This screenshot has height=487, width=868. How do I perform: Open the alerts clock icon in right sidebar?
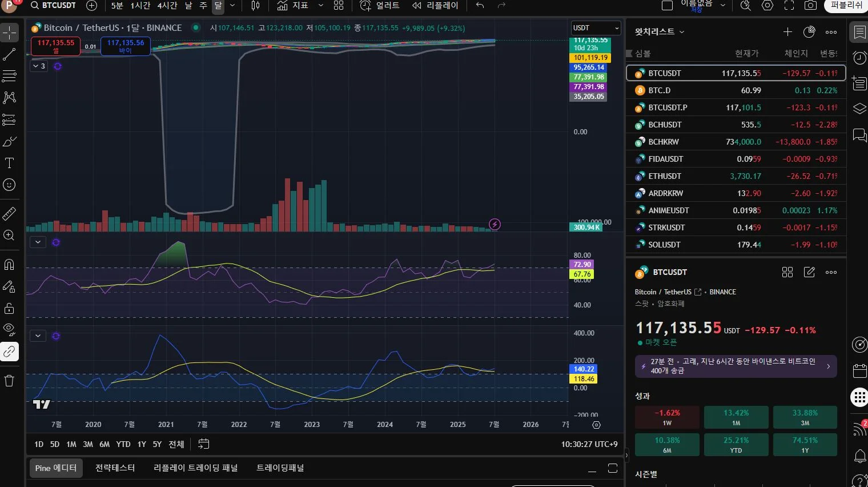pos(859,58)
